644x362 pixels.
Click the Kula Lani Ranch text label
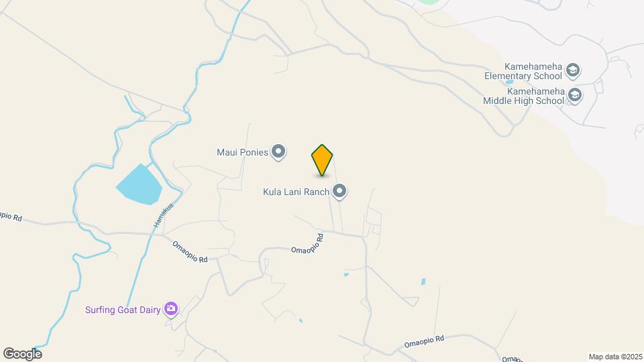pos(296,192)
